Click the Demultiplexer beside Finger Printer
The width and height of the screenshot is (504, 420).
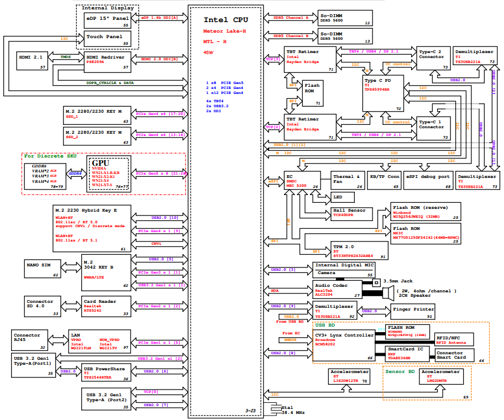pos(335,311)
